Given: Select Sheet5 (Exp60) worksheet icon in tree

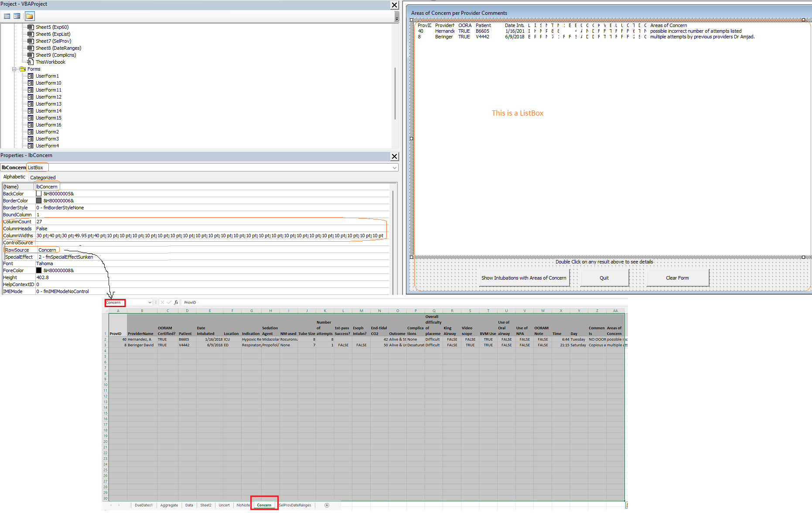Looking at the screenshot, I should click(31, 27).
